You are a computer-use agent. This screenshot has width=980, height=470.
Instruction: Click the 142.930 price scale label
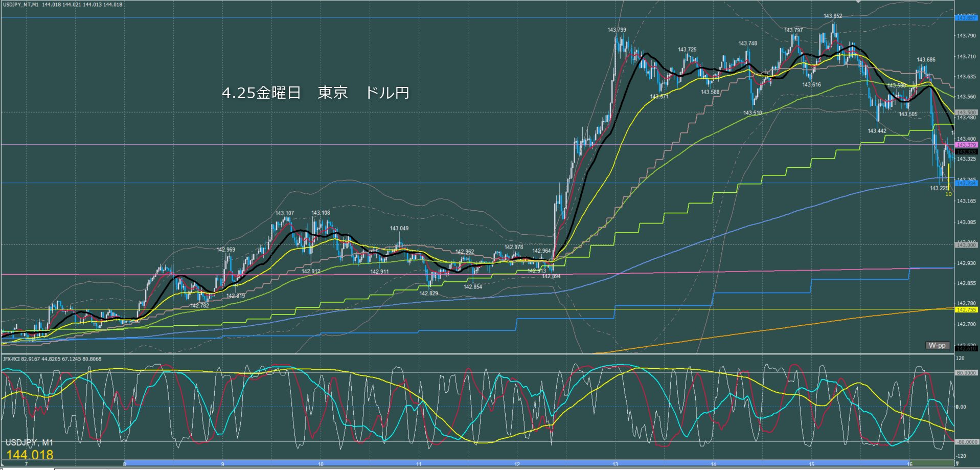coord(966,263)
